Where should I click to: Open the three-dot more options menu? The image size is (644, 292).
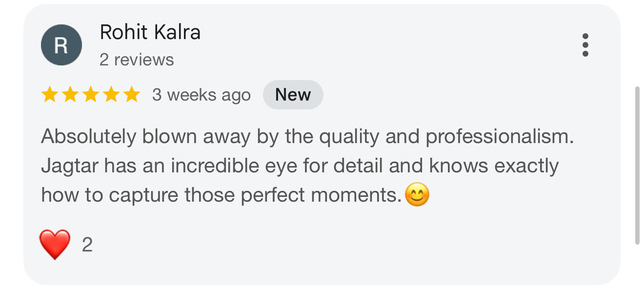585,45
